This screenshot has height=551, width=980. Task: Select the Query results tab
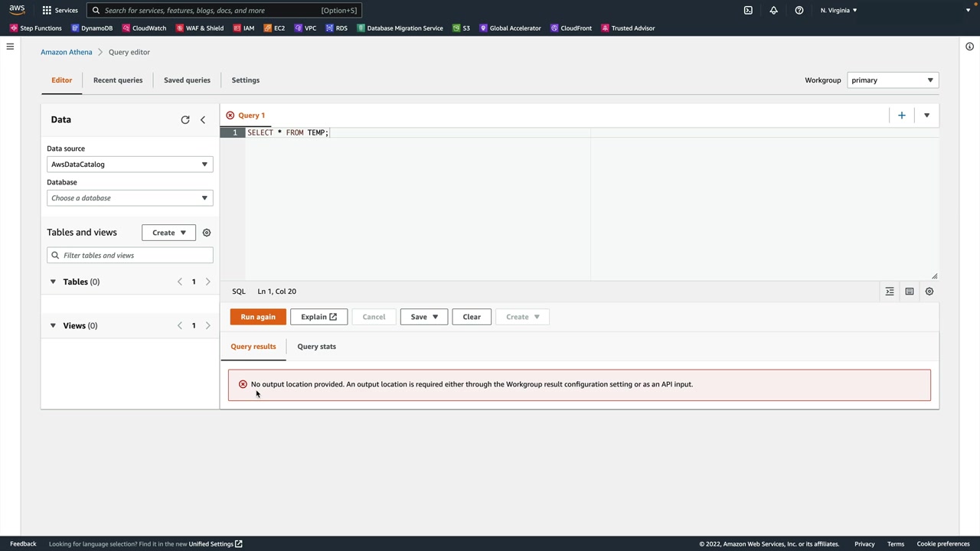coord(253,347)
